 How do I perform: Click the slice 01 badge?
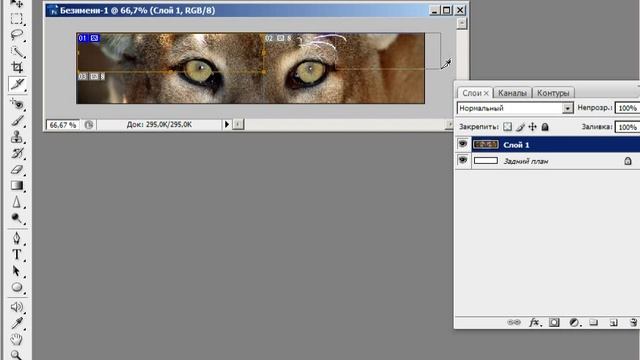(89, 38)
